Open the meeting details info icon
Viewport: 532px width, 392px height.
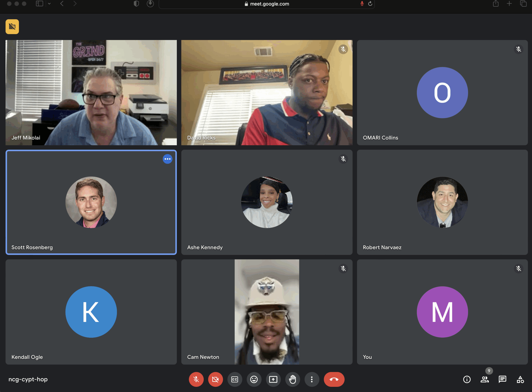pos(467,379)
